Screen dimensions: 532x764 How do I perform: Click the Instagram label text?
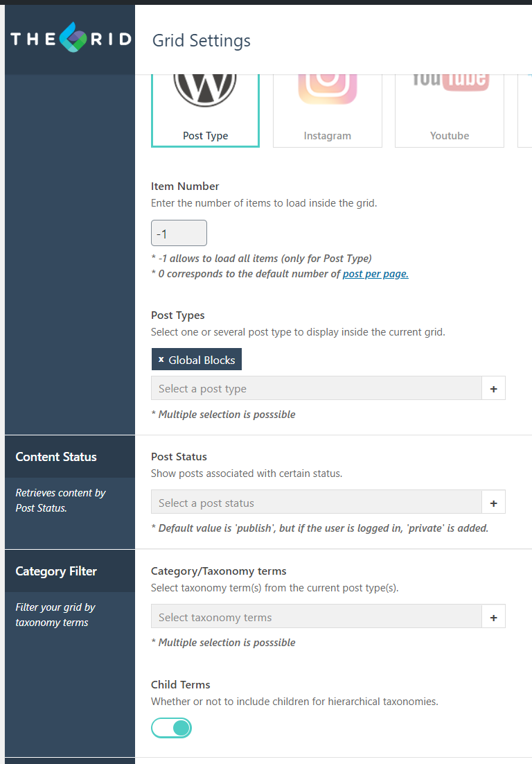328,136
